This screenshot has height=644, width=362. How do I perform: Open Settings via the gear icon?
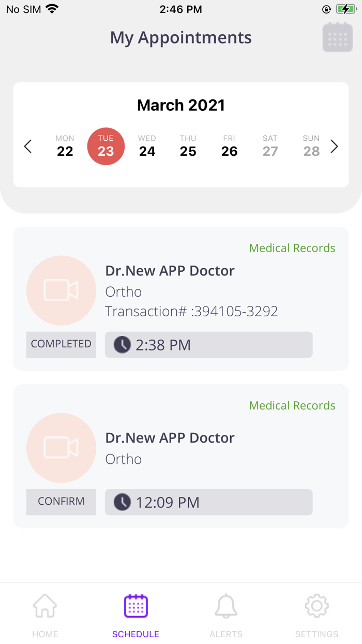click(316, 605)
